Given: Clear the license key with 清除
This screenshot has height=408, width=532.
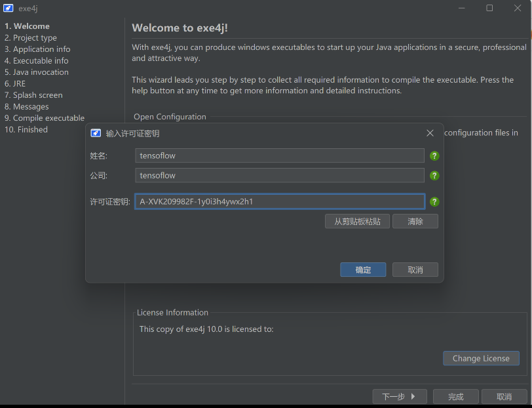Looking at the screenshot, I should point(415,222).
